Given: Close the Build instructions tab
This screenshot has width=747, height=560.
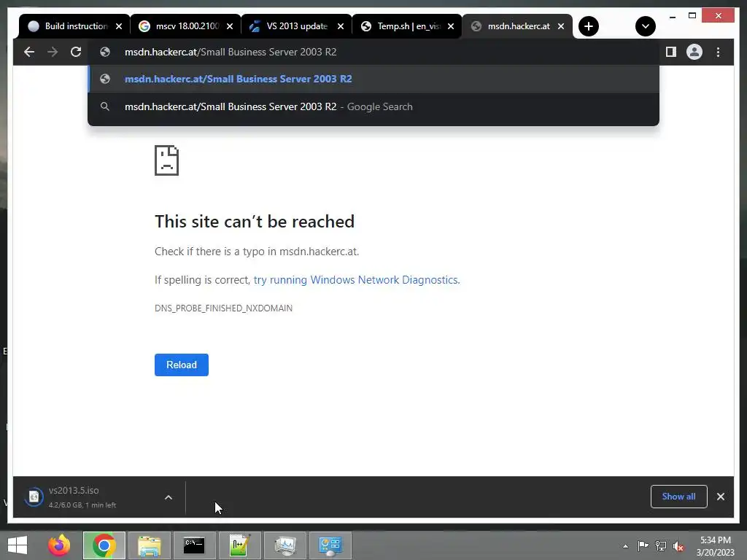Looking at the screenshot, I should (x=119, y=27).
